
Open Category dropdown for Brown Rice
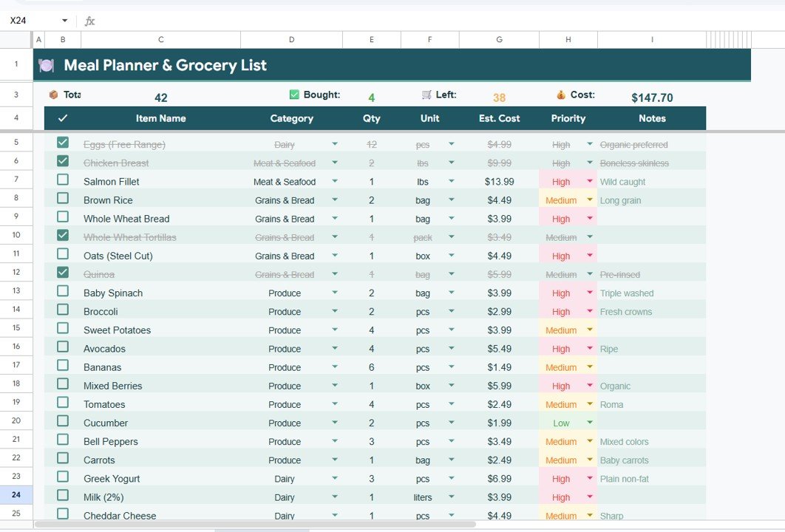[335, 200]
